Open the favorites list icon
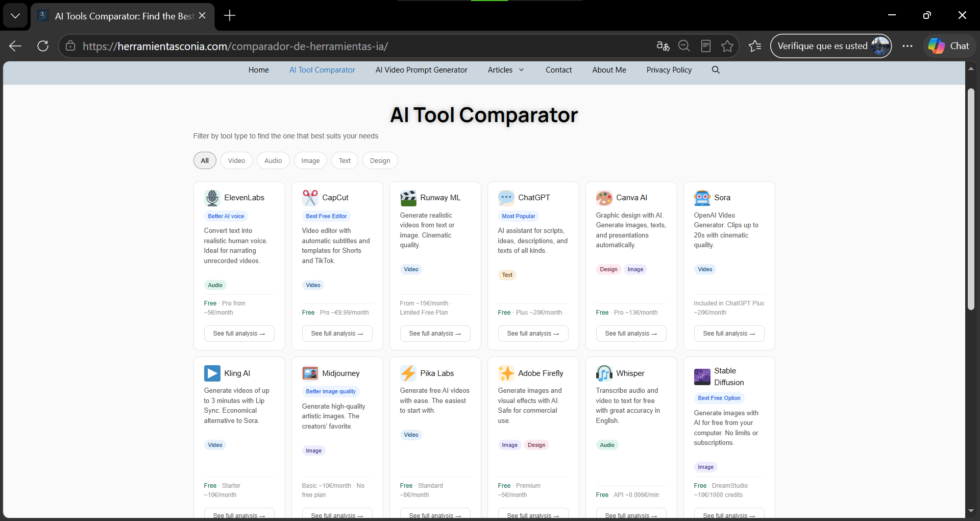 click(x=755, y=46)
